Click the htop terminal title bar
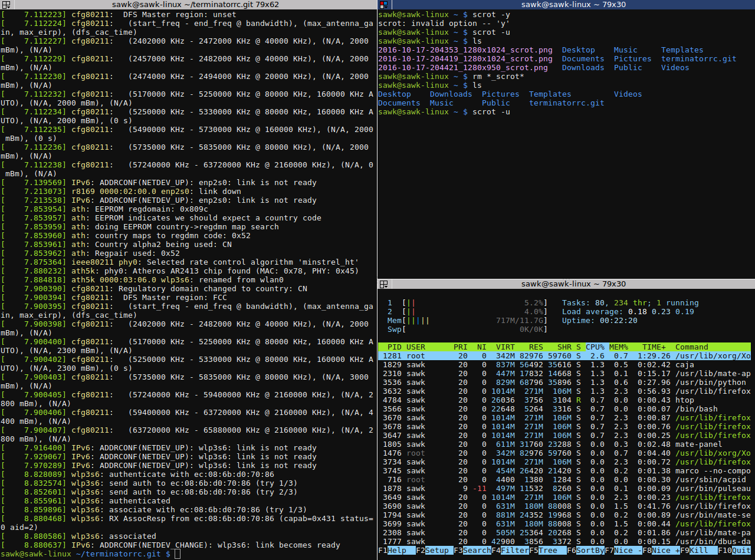This screenshot has height=560, width=755. [573, 284]
